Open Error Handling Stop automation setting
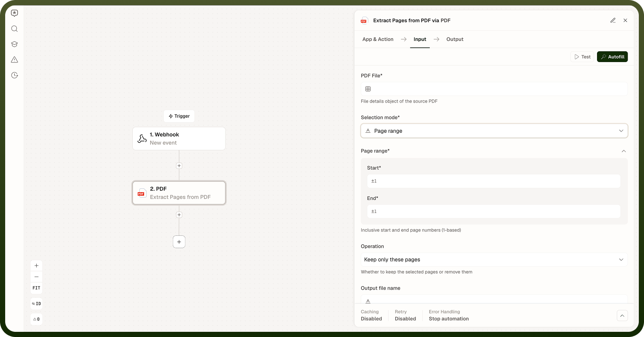 click(x=449, y=315)
